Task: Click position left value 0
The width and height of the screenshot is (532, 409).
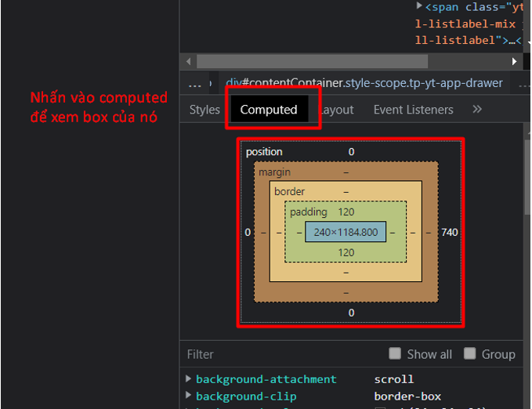Action: (248, 233)
